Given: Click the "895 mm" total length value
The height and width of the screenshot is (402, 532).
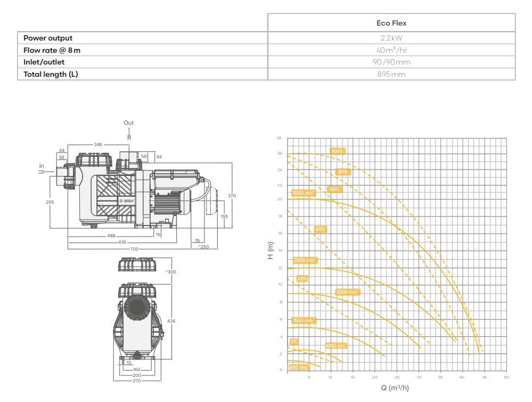Looking at the screenshot, I should (x=391, y=74).
